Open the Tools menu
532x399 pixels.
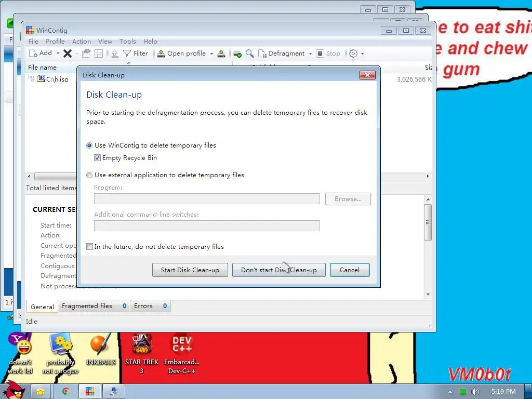(128, 42)
